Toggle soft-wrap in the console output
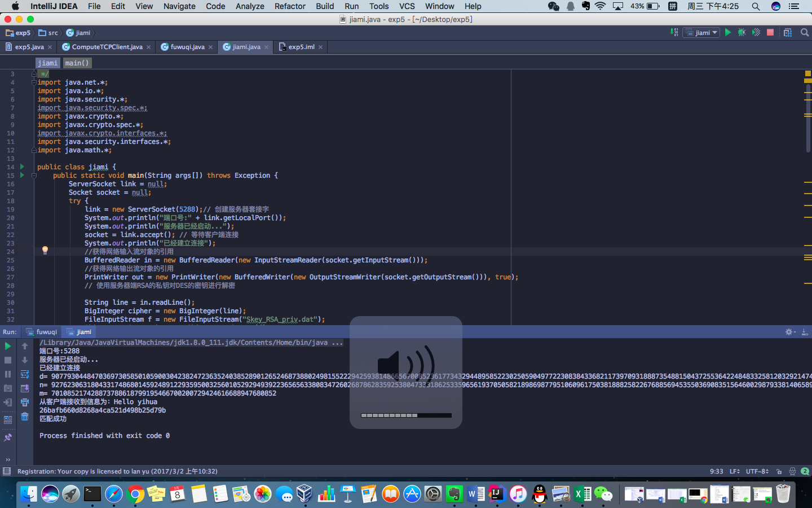The height and width of the screenshot is (508, 812). [x=25, y=374]
